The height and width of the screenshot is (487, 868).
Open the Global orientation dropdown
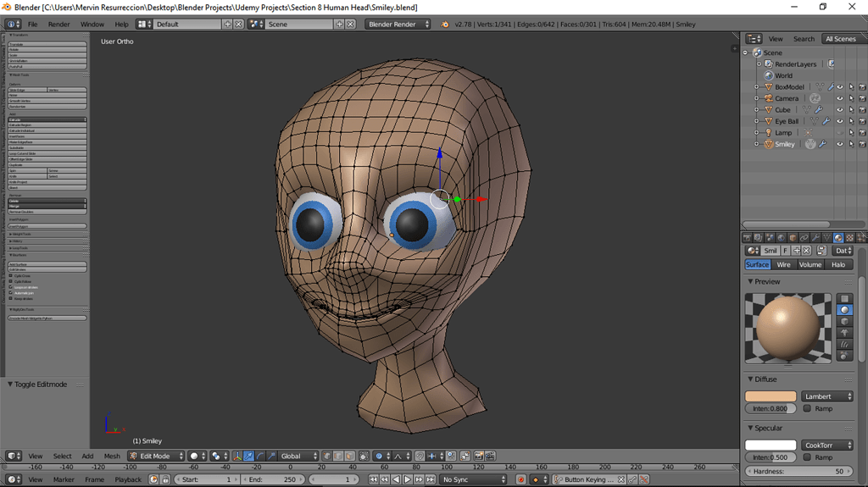(x=299, y=456)
